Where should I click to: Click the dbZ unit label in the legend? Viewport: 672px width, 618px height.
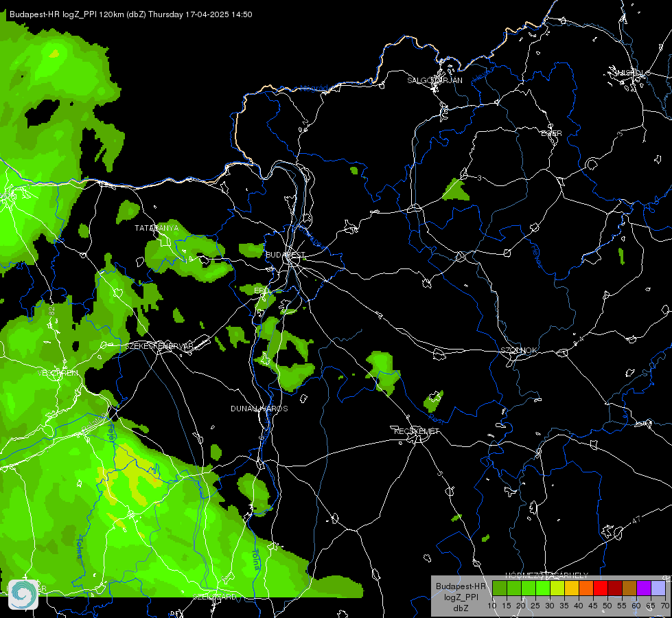coord(461,608)
